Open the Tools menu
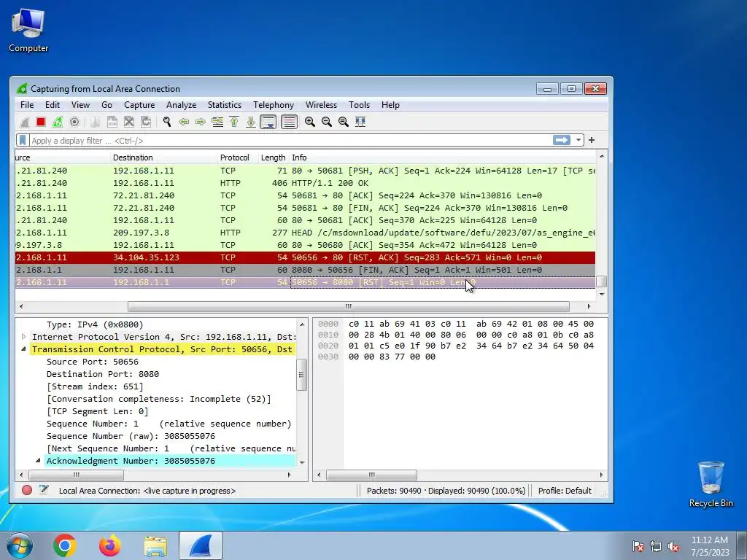Viewport: 747px width, 560px height. click(x=359, y=105)
